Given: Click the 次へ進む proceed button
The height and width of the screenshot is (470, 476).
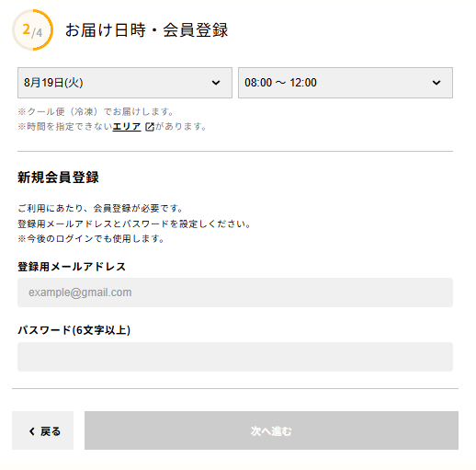Looking at the screenshot, I should [x=271, y=430].
